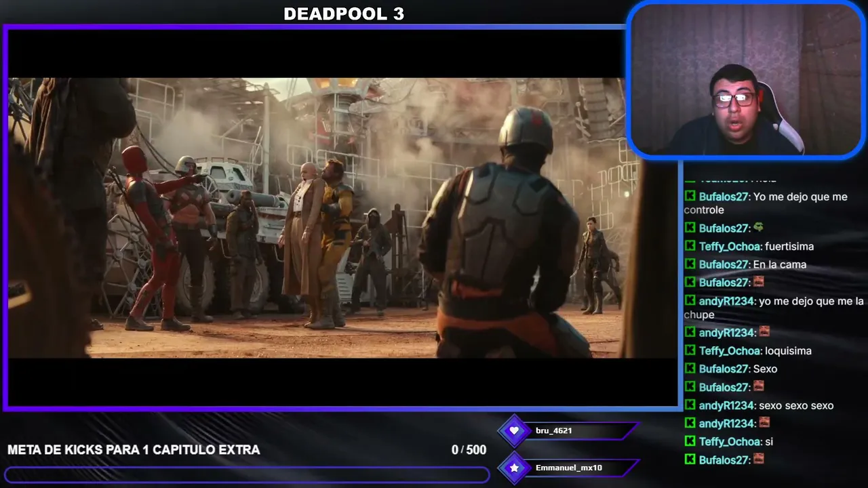
Task: Click username andyR1234 in 'sexo sexo sexo' message
Action: (x=726, y=405)
